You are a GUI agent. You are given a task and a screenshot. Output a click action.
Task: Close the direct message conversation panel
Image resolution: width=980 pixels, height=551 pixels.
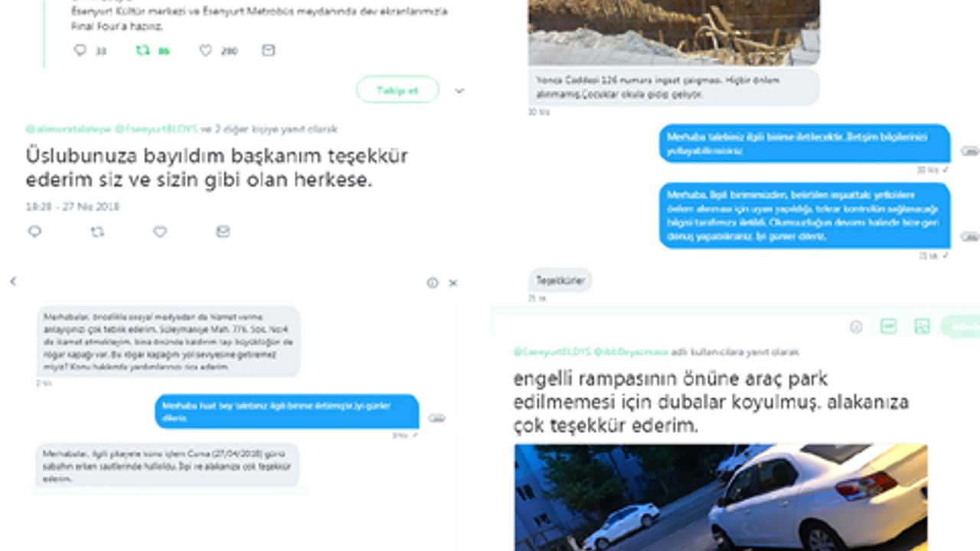click(x=453, y=283)
